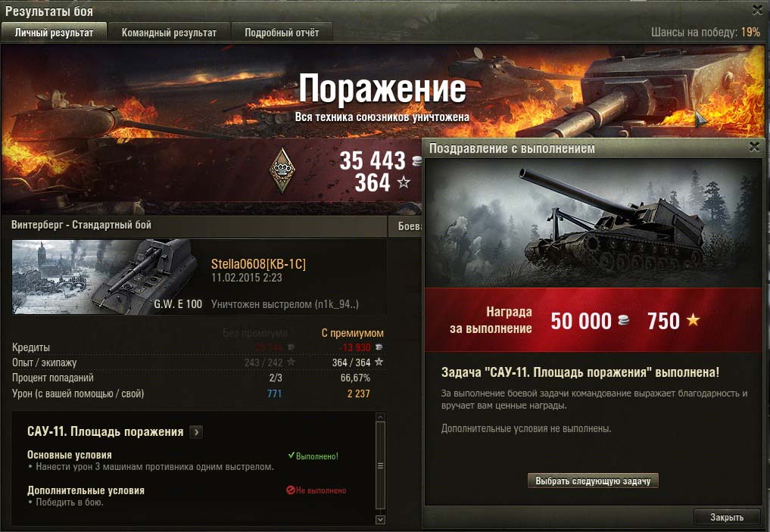Click the mission list scroll up arrow
Viewport: 770px width, 532px height.
tap(380, 417)
